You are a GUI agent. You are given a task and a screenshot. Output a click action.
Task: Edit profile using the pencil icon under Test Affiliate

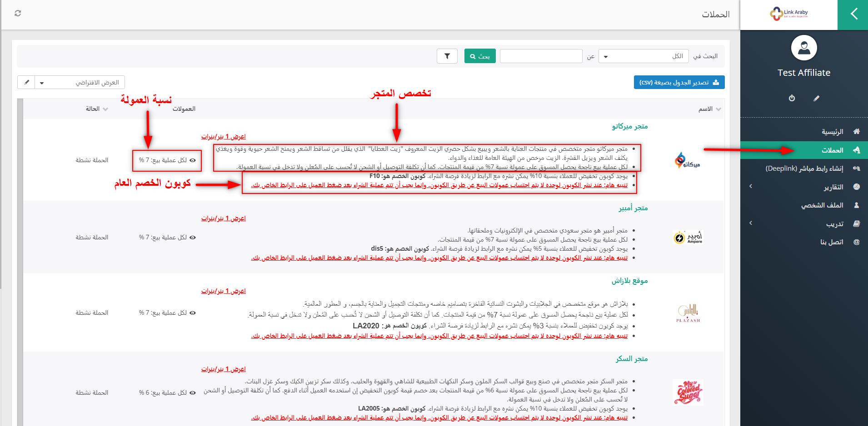coord(816,98)
